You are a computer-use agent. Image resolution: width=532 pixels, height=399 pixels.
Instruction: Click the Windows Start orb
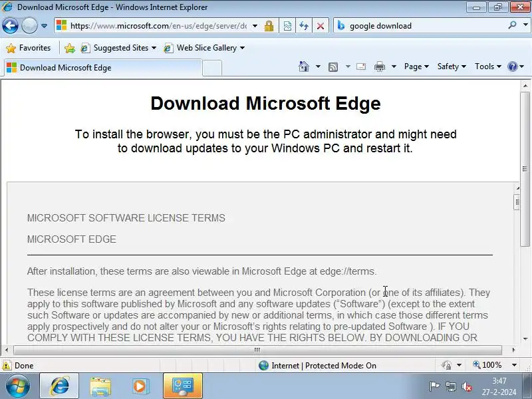coord(17,386)
